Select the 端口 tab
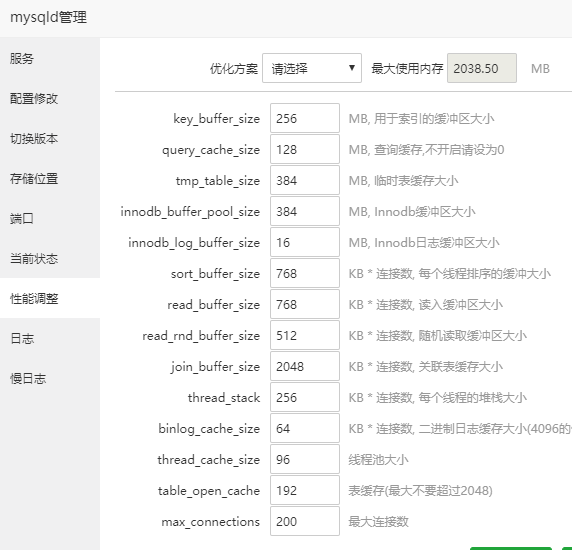Viewport: 572px width, 550px height. [50, 218]
